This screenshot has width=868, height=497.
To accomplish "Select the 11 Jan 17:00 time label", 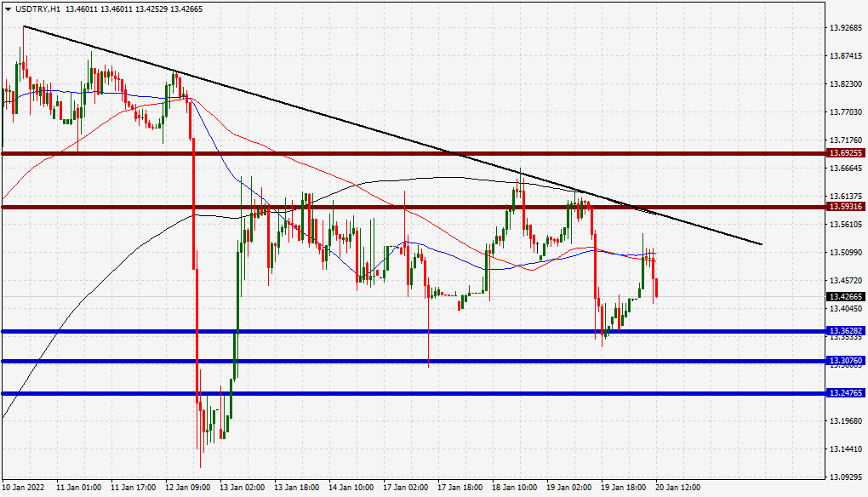I will click(x=134, y=488).
